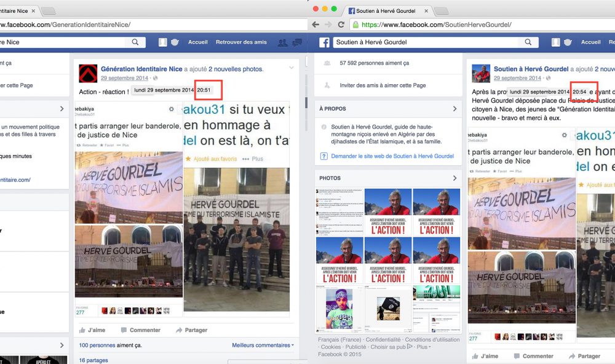Image resolution: width=615 pixels, height=364 pixels.
Task: Click J'aime under the right post
Action: (x=485, y=356)
